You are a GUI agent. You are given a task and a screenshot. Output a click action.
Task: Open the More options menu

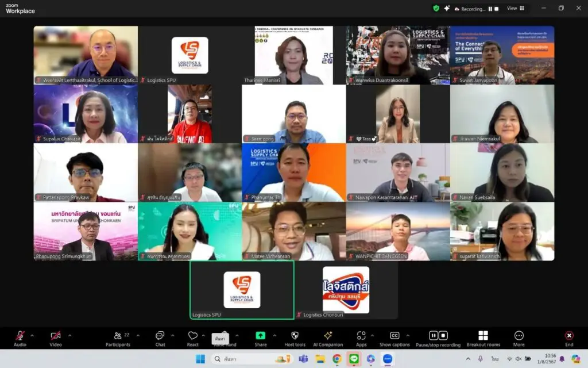point(519,338)
